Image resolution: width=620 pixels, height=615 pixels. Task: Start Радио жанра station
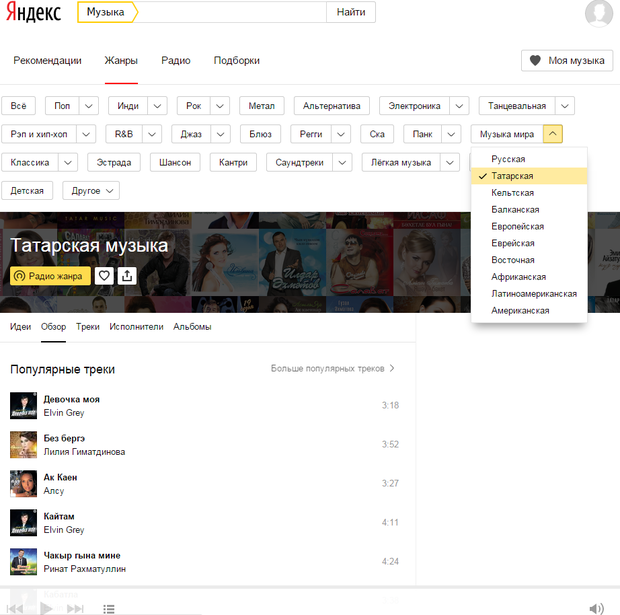50,276
